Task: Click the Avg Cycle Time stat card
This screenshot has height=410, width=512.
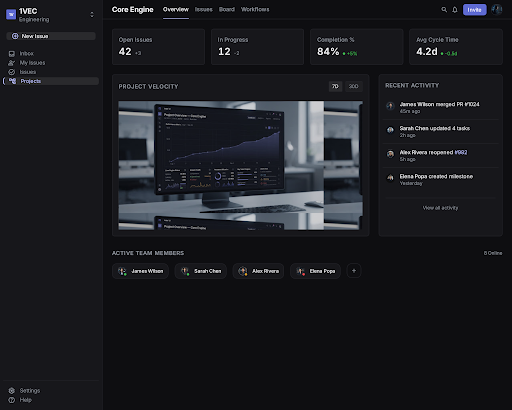Action: click(x=456, y=47)
